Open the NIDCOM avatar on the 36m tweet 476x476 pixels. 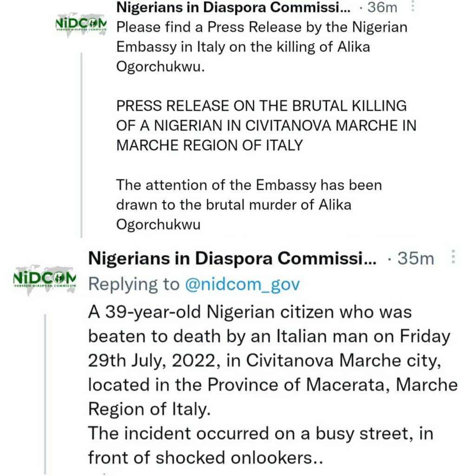coord(81,23)
